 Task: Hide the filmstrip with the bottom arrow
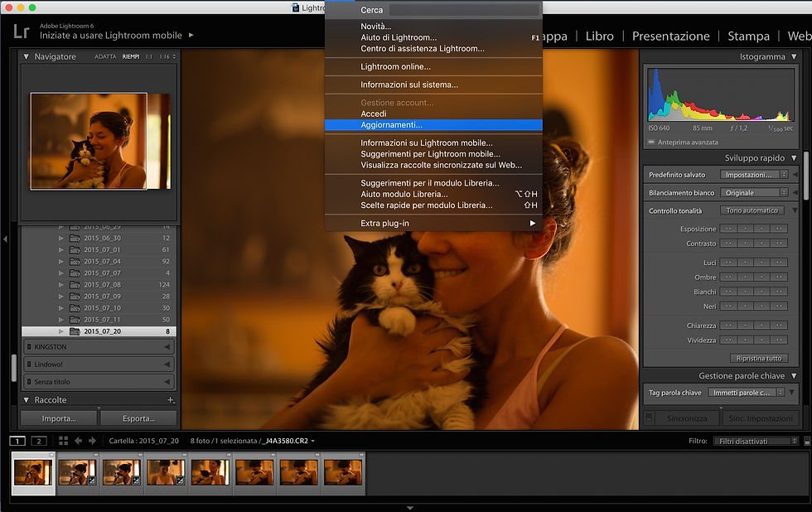(x=409, y=509)
